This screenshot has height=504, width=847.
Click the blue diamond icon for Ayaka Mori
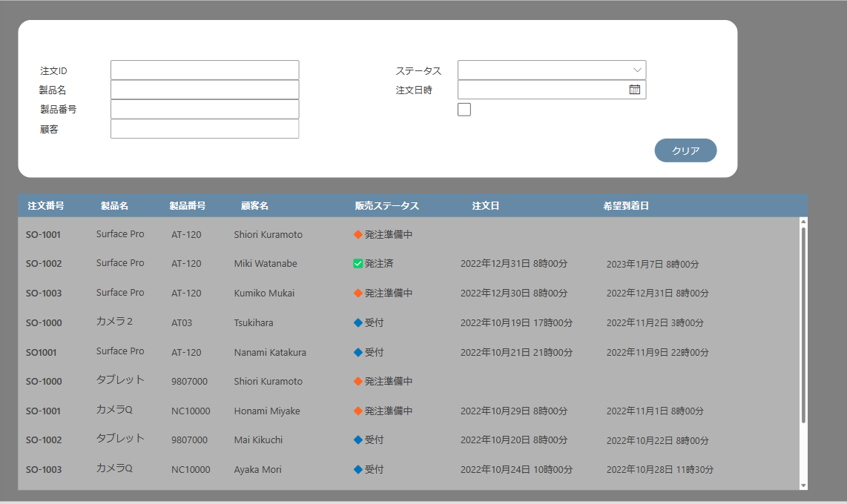pos(357,469)
